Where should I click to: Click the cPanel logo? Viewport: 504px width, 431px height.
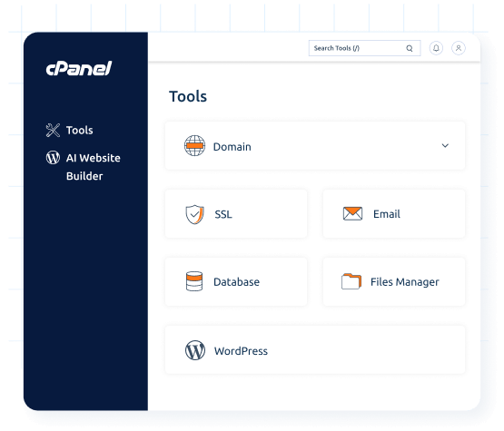(79, 68)
